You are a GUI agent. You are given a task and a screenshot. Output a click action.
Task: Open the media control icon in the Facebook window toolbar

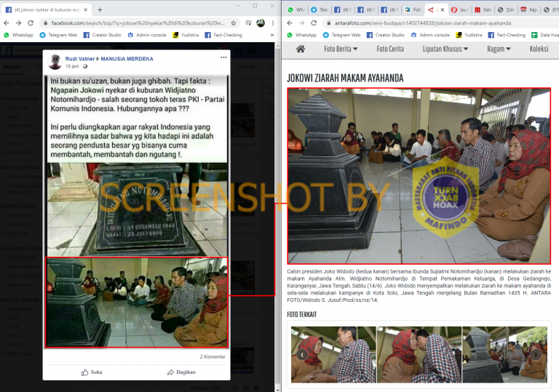[x=248, y=23]
